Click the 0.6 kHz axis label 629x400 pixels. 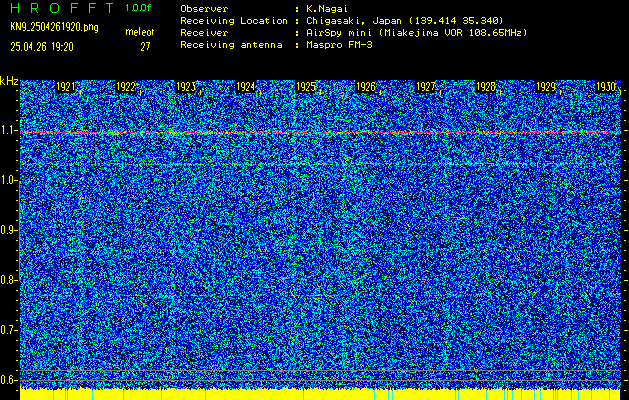(8, 380)
